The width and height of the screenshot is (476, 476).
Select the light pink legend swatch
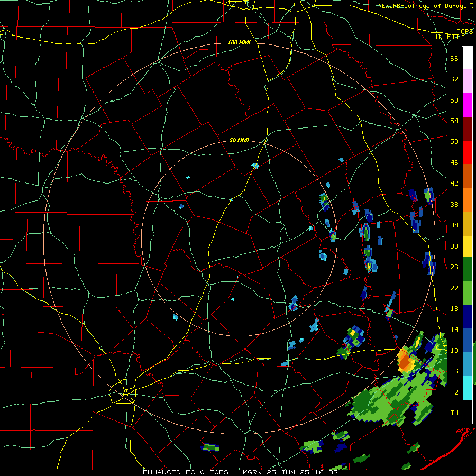pyautogui.click(x=467, y=81)
